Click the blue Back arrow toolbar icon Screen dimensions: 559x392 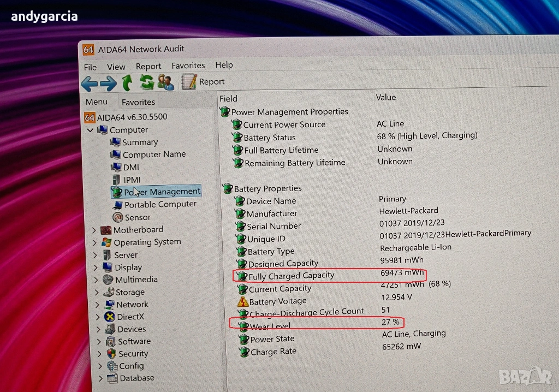89,84
